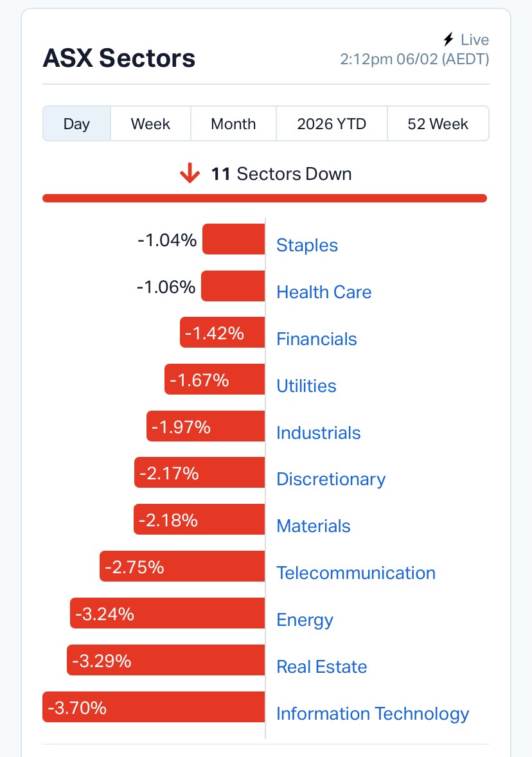Open the Industrials sector link
This screenshot has height=757, width=532.
tap(318, 432)
